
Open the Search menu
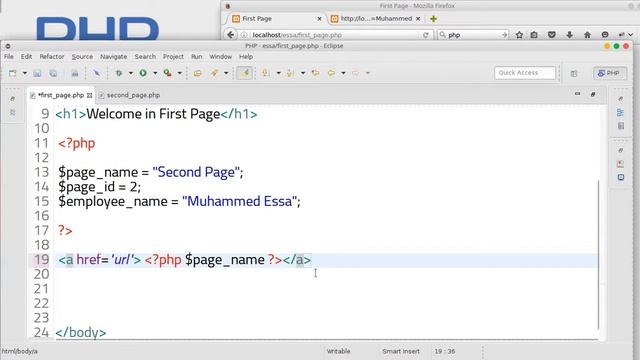coord(145,57)
